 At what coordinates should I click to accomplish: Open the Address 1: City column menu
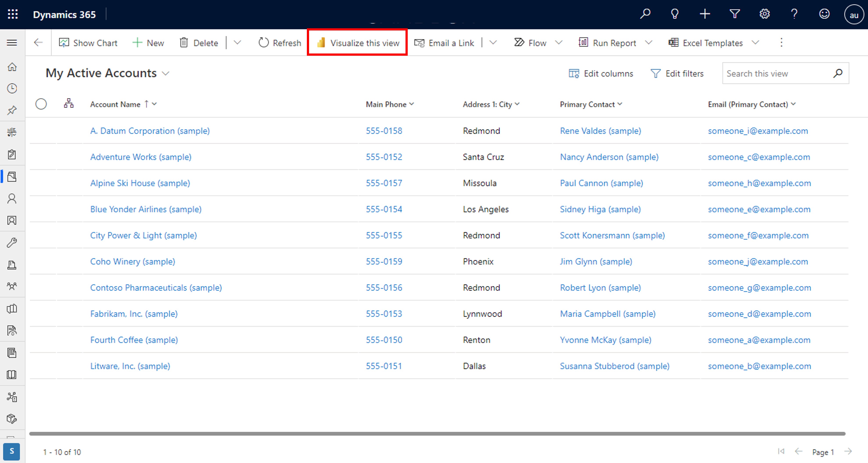517,104
